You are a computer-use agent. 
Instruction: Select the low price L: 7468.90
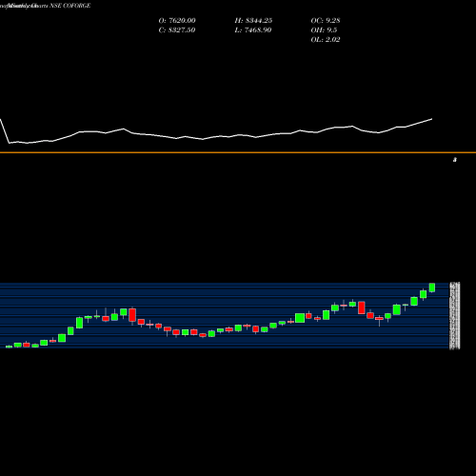click(x=253, y=30)
